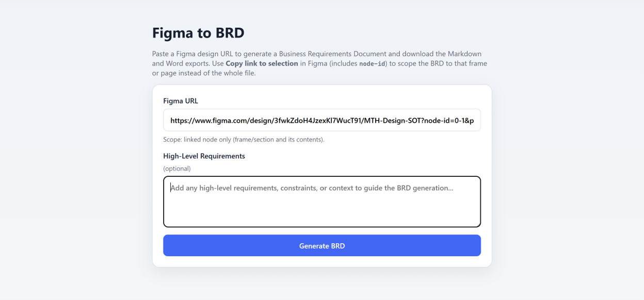Click the Generate BRD button
Screen dimensions: 644x300
[322, 245]
